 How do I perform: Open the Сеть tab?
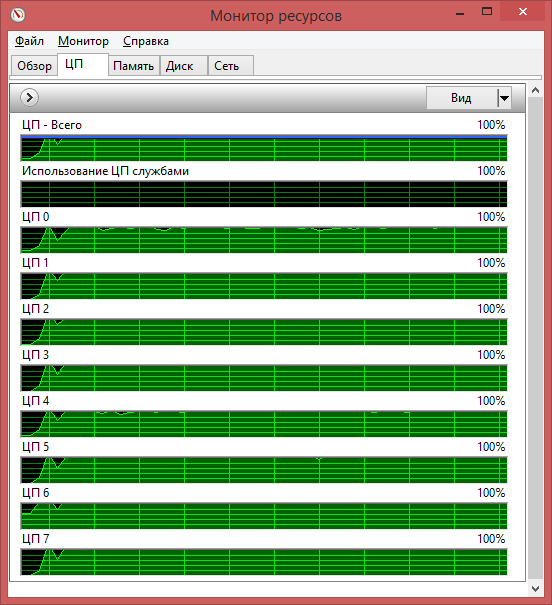[231, 66]
